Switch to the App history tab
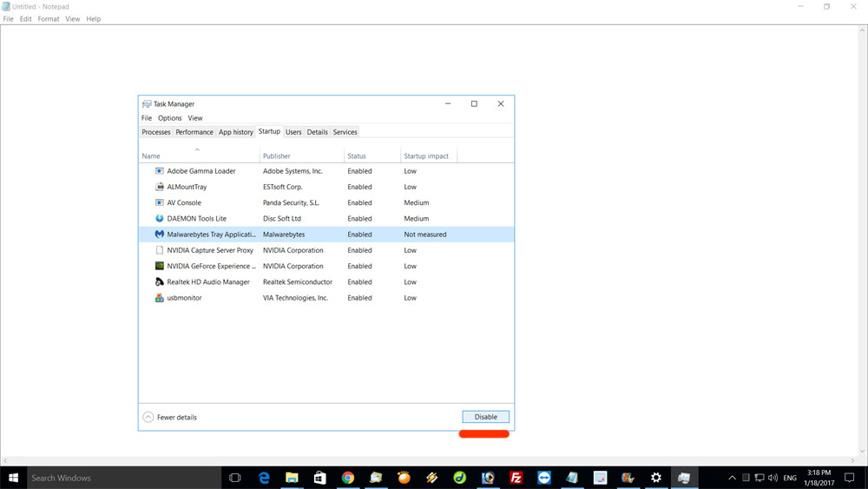The image size is (868, 489). tap(236, 132)
